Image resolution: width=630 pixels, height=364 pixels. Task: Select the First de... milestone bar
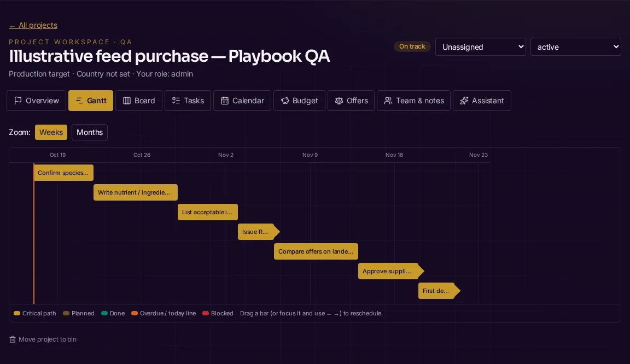[439, 291]
